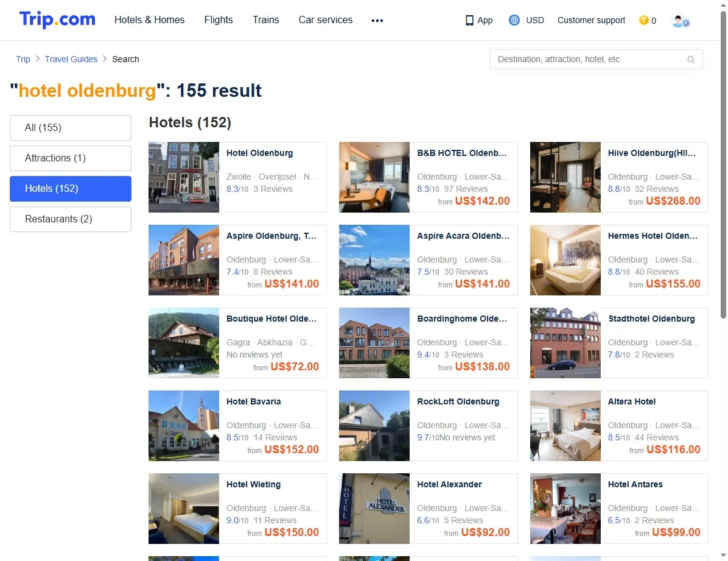Open B&B HOTEL Oldenburg room photo
This screenshot has height=561, width=728.
point(374,177)
